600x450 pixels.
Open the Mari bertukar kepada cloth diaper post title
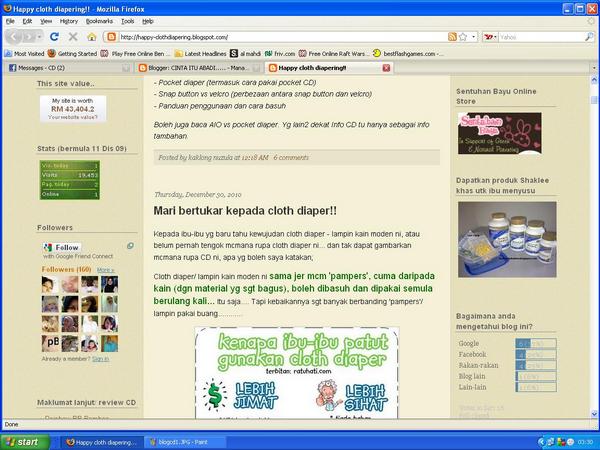[245, 211]
